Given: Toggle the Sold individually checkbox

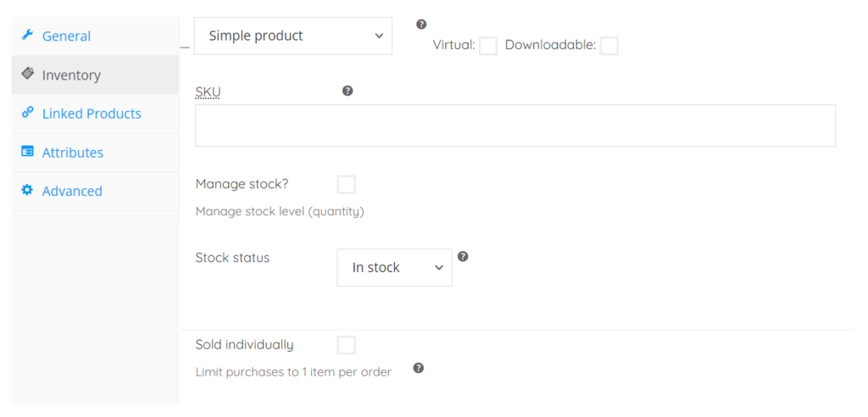Looking at the screenshot, I should click(x=346, y=345).
